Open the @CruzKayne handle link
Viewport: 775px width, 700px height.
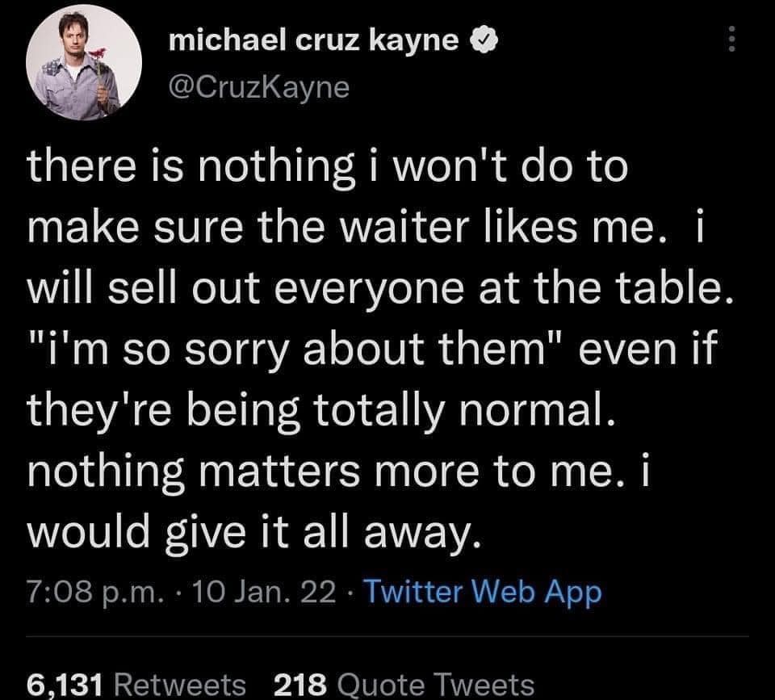pyautogui.click(x=258, y=84)
